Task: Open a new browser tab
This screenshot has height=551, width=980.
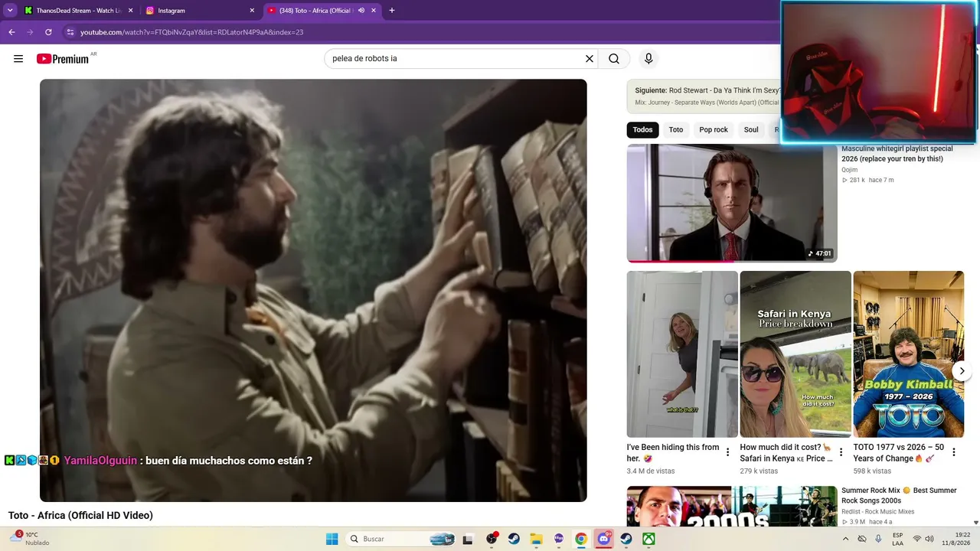Action: (392, 11)
